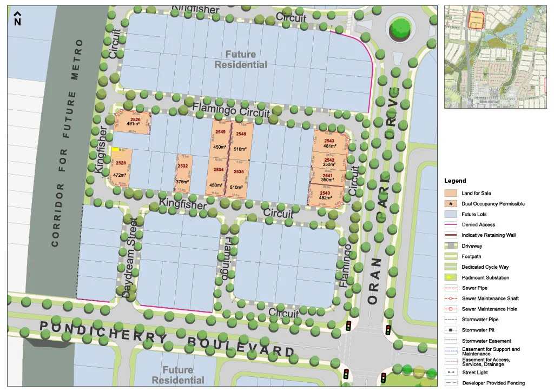The height and width of the screenshot is (392, 554).
Task: Select lot 2540 with 482m² area
Action: pyautogui.click(x=325, y=195)
